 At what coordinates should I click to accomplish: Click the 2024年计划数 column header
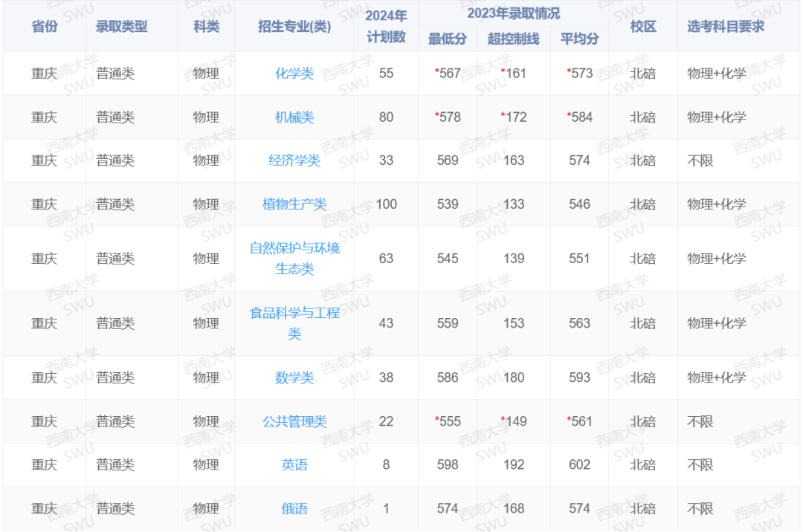(x=386, y=26)
